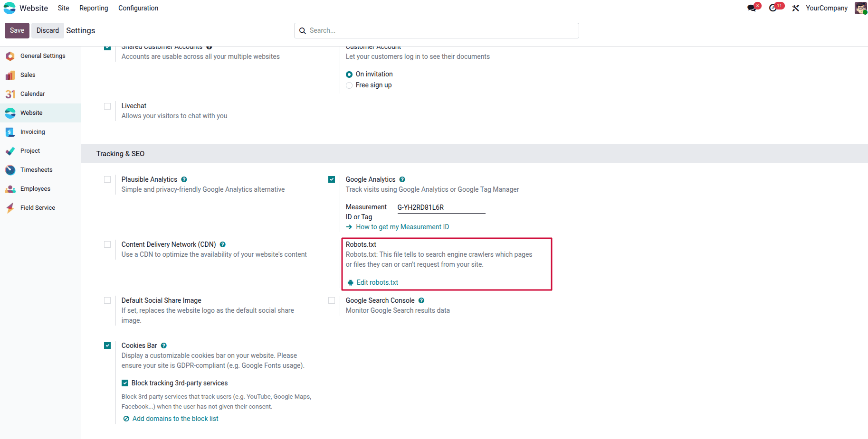868x439 pixels.
Task: Click the Save button
Action: click(x=17, y=30)
